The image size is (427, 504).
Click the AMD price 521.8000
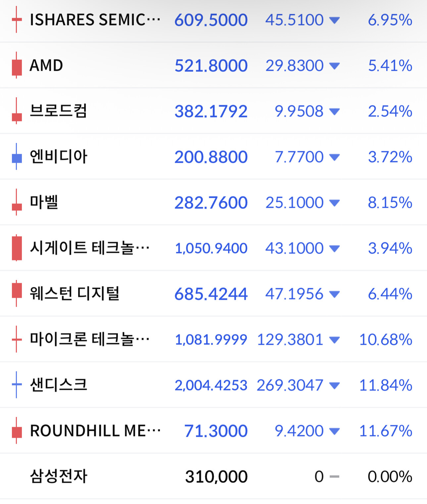[x=211, y=66]
